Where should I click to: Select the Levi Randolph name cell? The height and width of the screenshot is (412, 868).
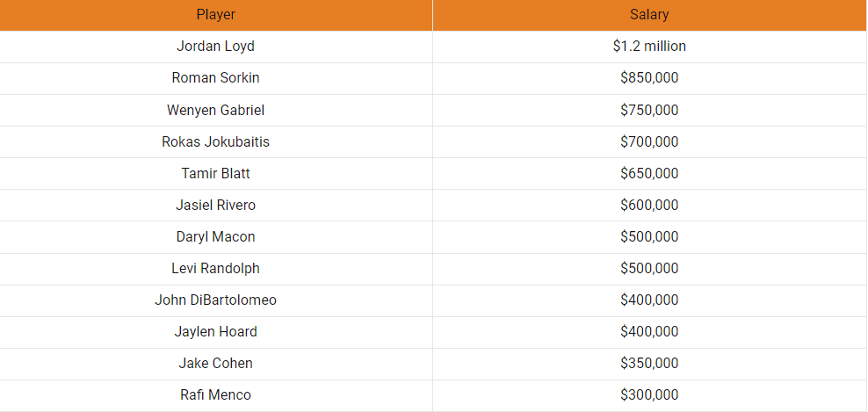pyautogui.click(x=216, y=269)
